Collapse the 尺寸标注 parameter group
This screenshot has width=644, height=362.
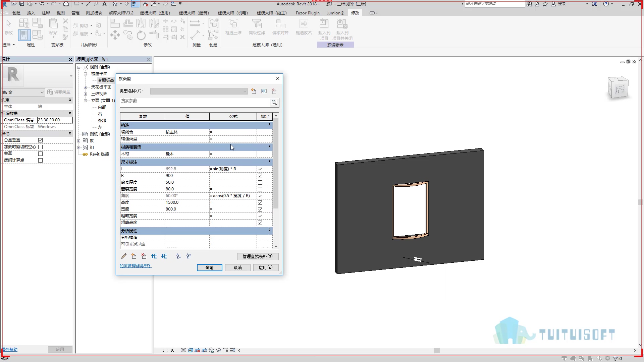[269, 162]
